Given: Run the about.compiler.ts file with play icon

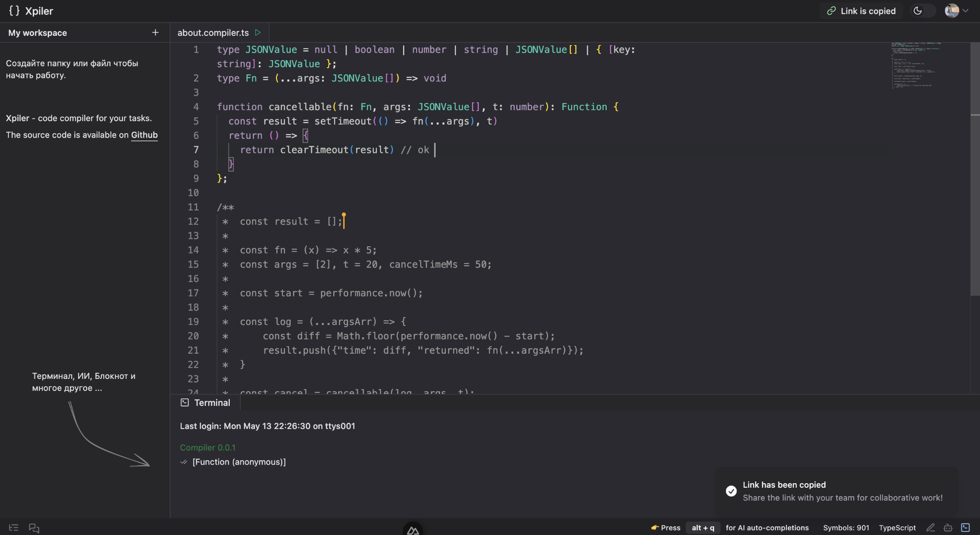Looking at the screenshot, I should point(258,33).
